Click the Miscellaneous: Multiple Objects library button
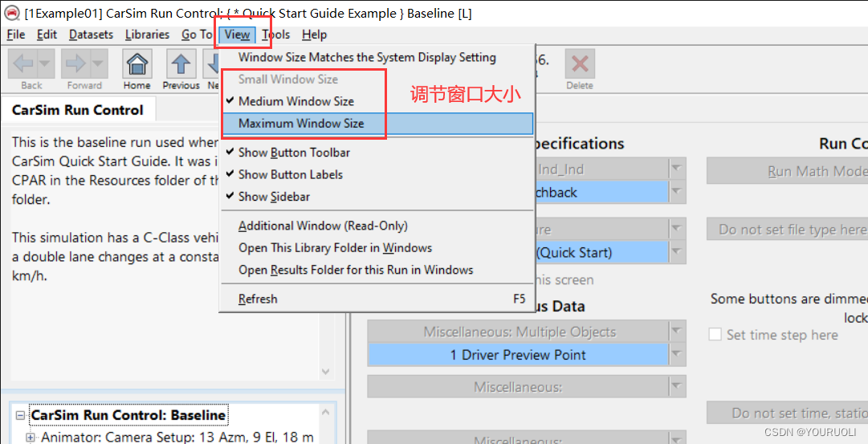This screenshot has width=868, height=444. 518,332
